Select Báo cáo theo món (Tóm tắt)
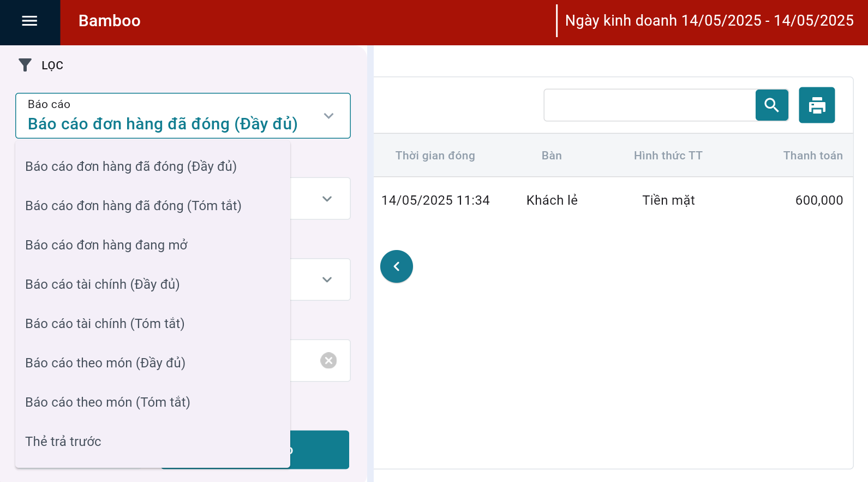The width and height of the screenshot is (868, 482). tap(107, 402)
